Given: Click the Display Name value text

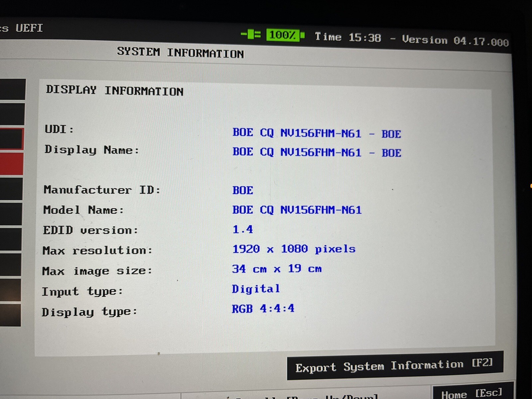Looking at the screenshot, I should tap(317, 152).
